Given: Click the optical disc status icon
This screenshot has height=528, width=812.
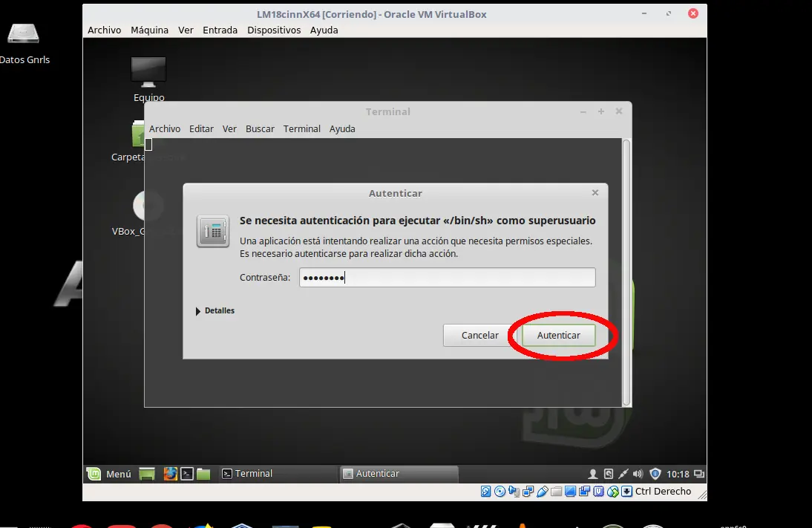Looking at the screenshot, I should pyautogui.click(x=501, y=491).
